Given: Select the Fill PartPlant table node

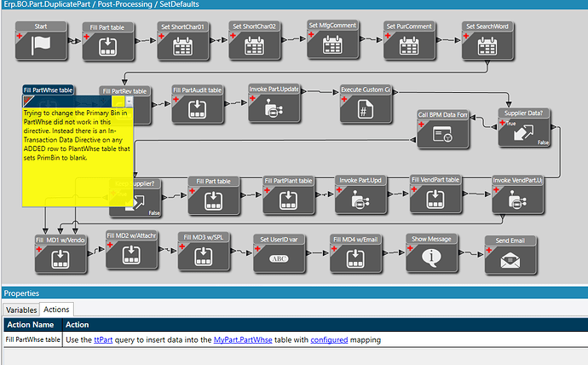Looking at the screenshot, I should point(288,195).
